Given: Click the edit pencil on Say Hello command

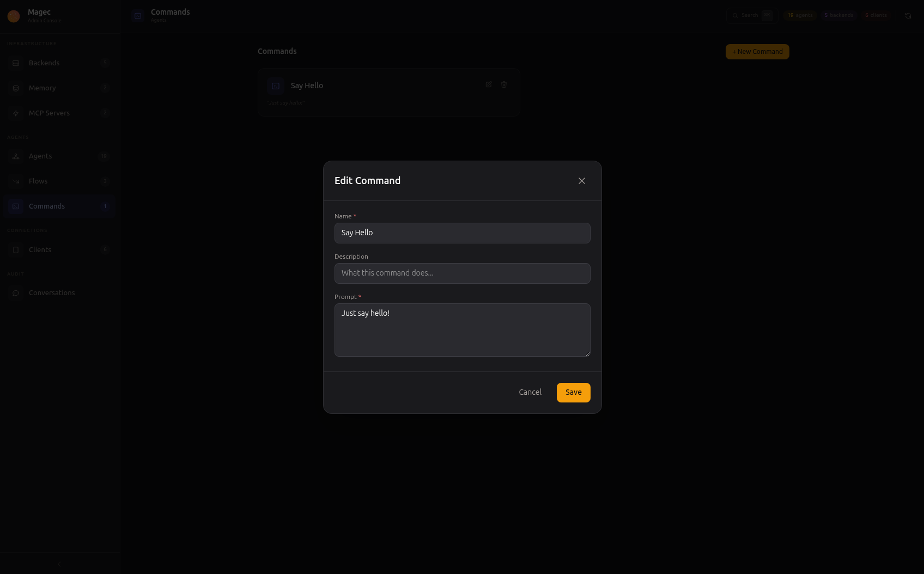Looking at the screenshot, I should tap(489, 84).
